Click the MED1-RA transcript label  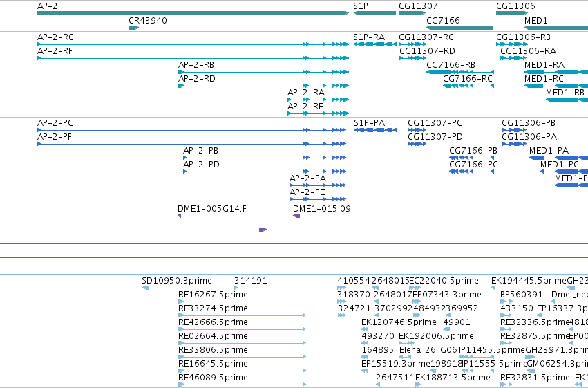click(544, 65)
